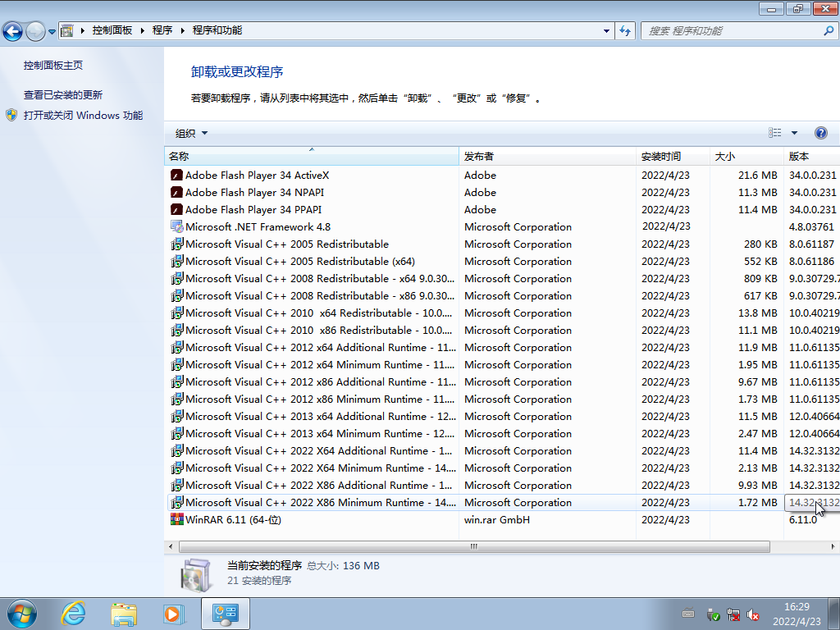
Task: Select Visual C++ 2012 x86 Minimum Runtime name
Action: (x=320, y=399)
